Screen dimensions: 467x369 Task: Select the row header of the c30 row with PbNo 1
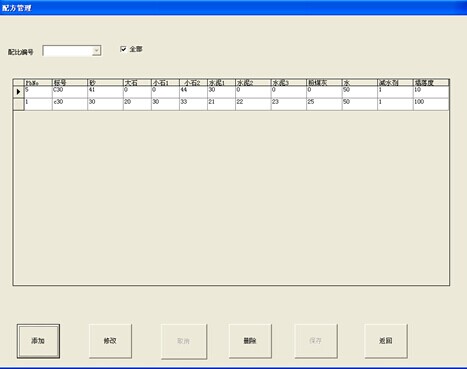[x=19, y=104]
